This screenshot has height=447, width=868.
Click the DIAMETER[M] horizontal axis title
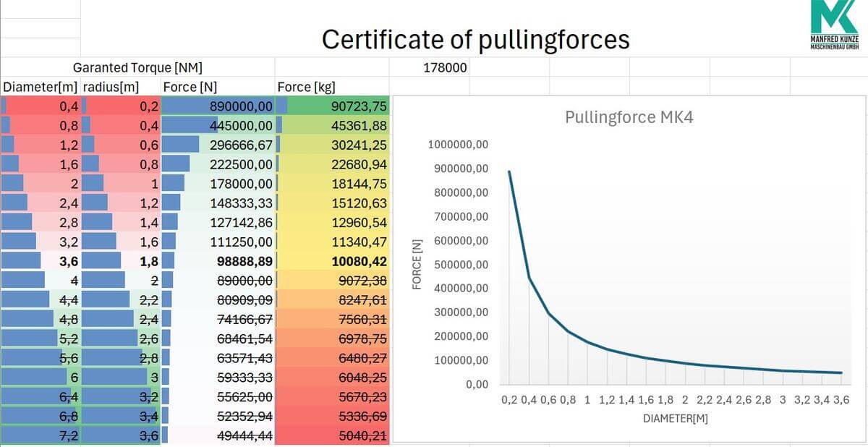676,418
